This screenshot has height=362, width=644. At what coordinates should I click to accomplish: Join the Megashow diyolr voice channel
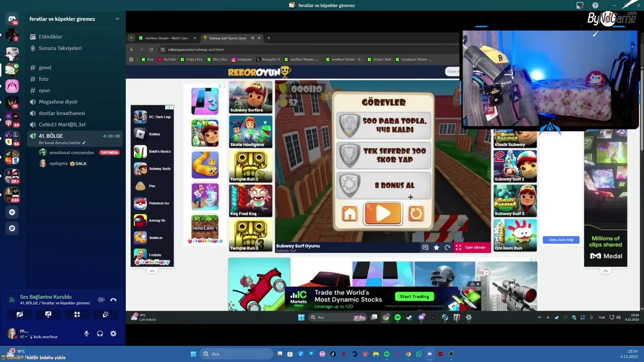[74, 102]
